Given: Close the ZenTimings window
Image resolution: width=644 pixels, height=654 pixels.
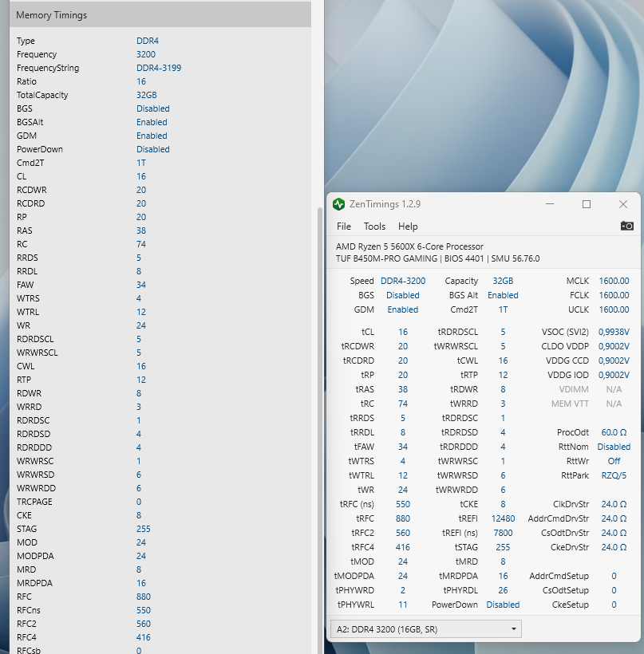Looking at the screenshot, I should pos(623,204).
